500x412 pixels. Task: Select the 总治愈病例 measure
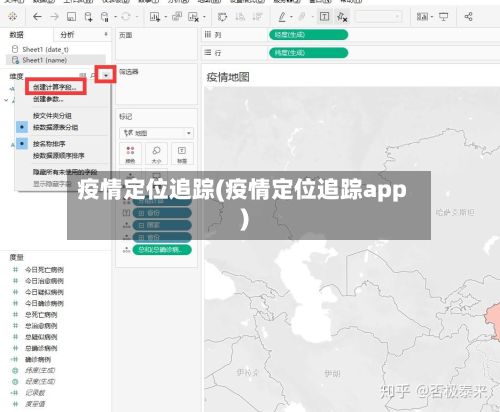41,326
